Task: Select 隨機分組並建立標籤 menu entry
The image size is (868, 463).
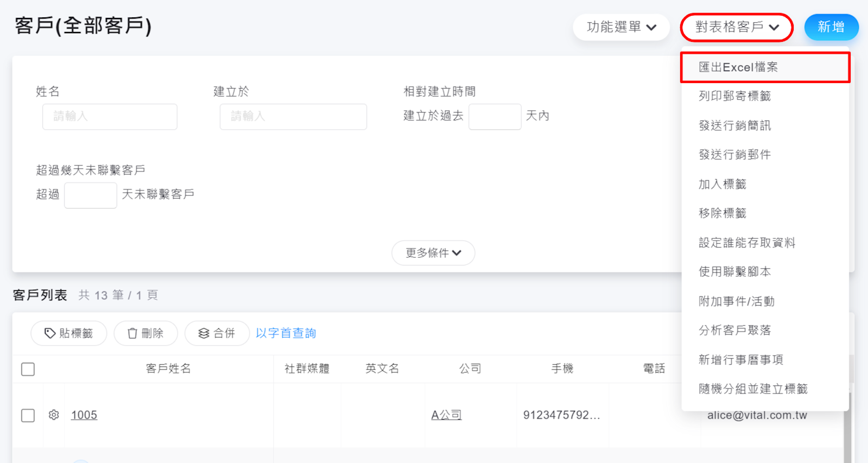Action: 753,389
